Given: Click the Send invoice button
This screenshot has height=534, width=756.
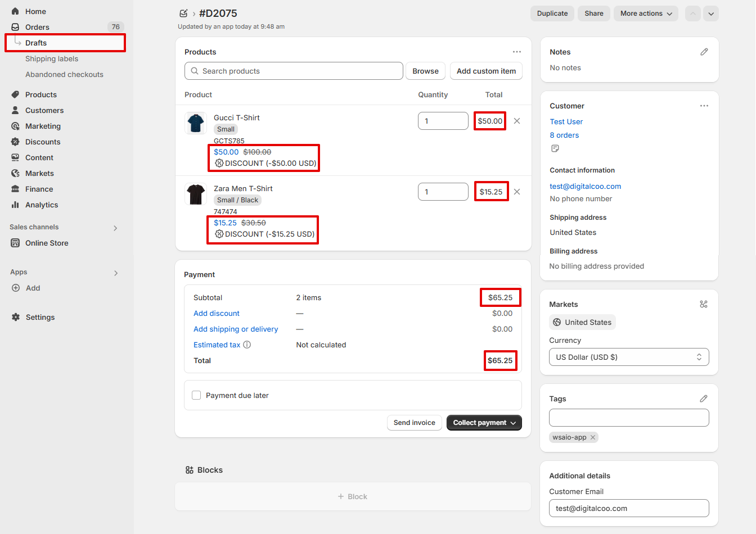Looking at the screenshot, I should 414,423.
